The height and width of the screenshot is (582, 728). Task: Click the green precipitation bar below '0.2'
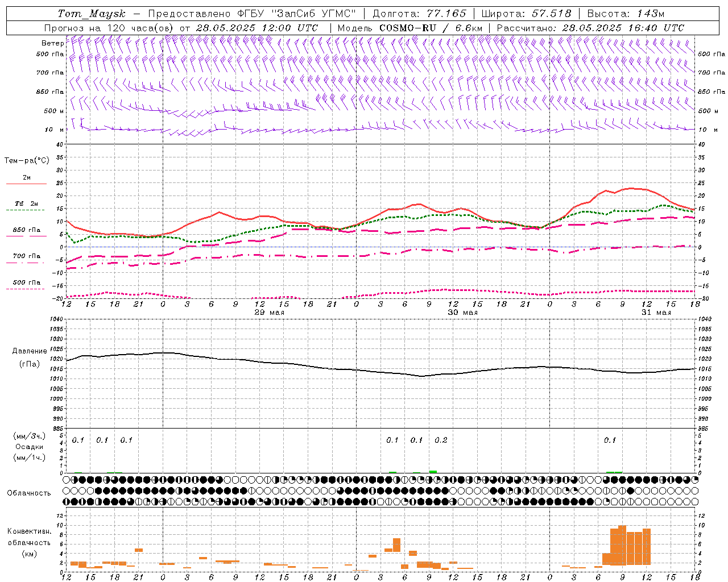pyautogui.click(x=433, y=471)
